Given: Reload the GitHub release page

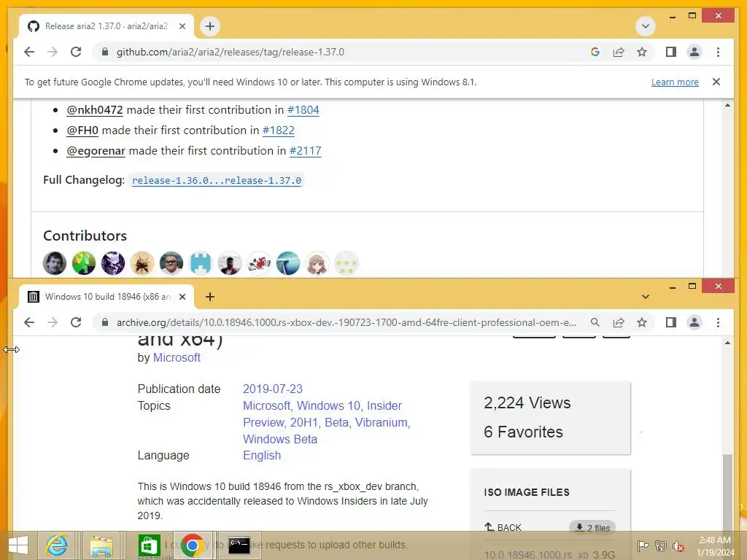Looking at the screenshot, I should [76, 52].
